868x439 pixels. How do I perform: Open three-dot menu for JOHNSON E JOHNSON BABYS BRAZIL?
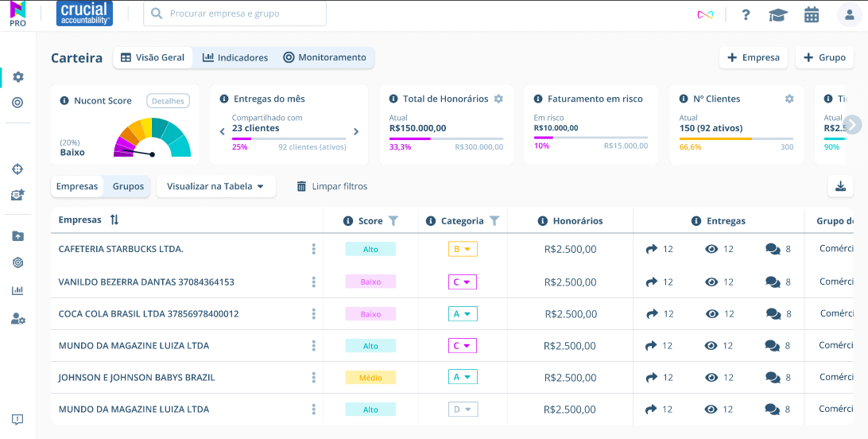click(313, 378)
